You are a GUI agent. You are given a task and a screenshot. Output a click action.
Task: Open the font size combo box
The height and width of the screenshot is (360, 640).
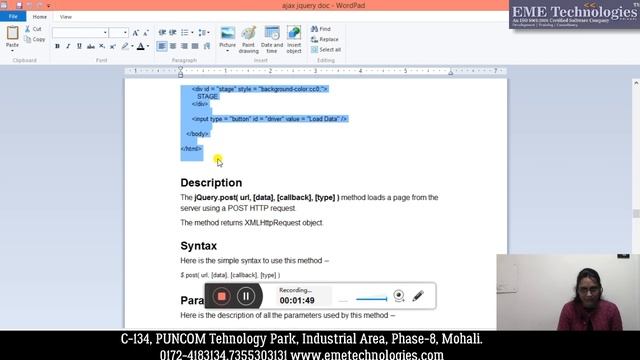click(119, 33)
